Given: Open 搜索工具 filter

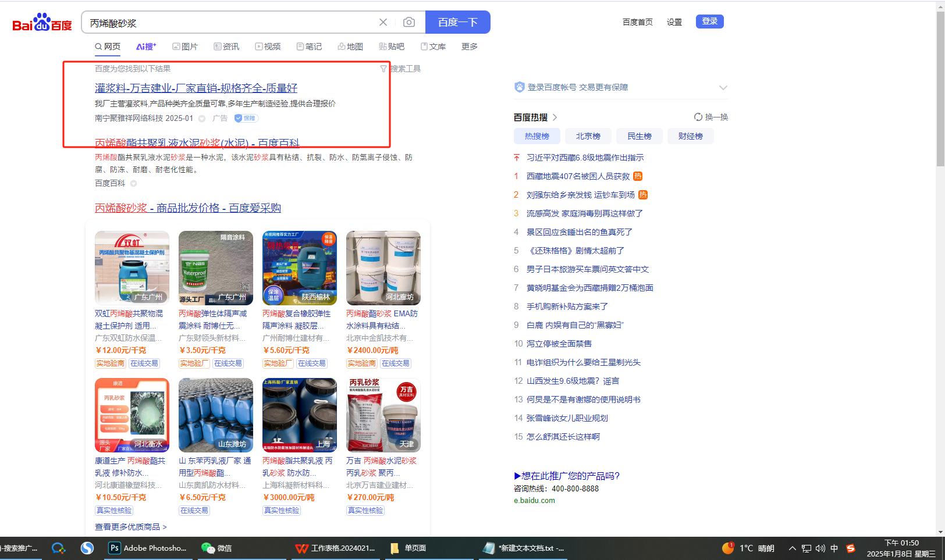Looking at the screenshot, I should [x=400, y=69].
